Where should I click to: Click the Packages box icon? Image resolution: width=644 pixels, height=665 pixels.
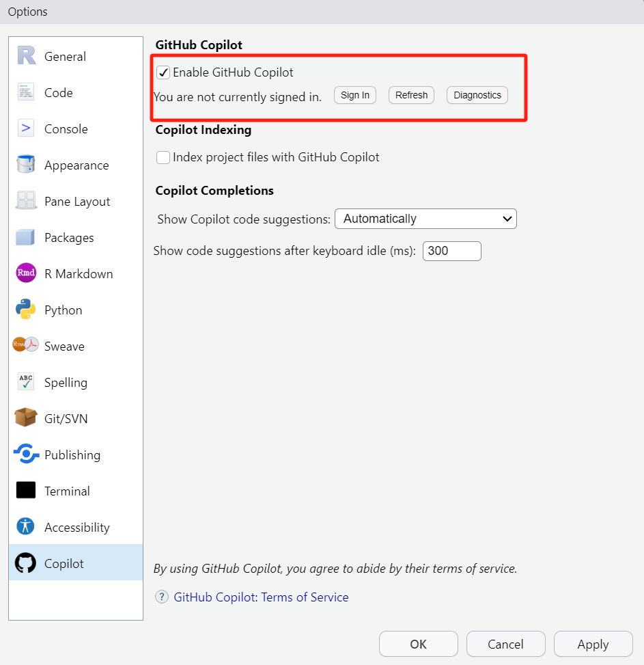pos(26,237)
